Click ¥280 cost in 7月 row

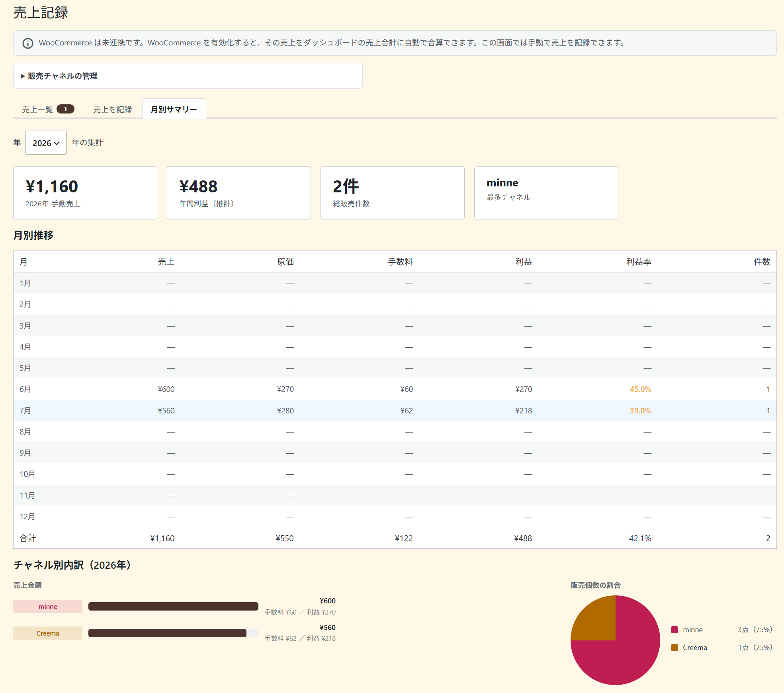click(x=285, y=411)
